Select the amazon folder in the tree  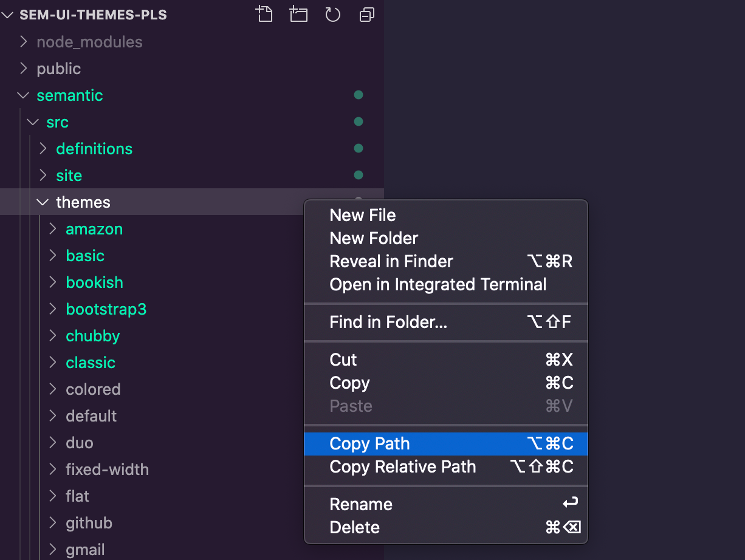tap(94, 229)
